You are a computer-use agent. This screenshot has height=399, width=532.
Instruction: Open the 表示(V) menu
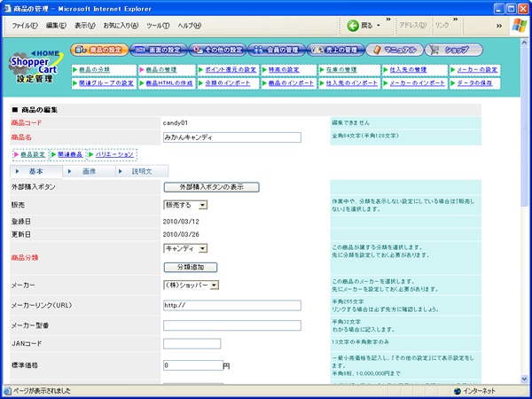[85, 26]
